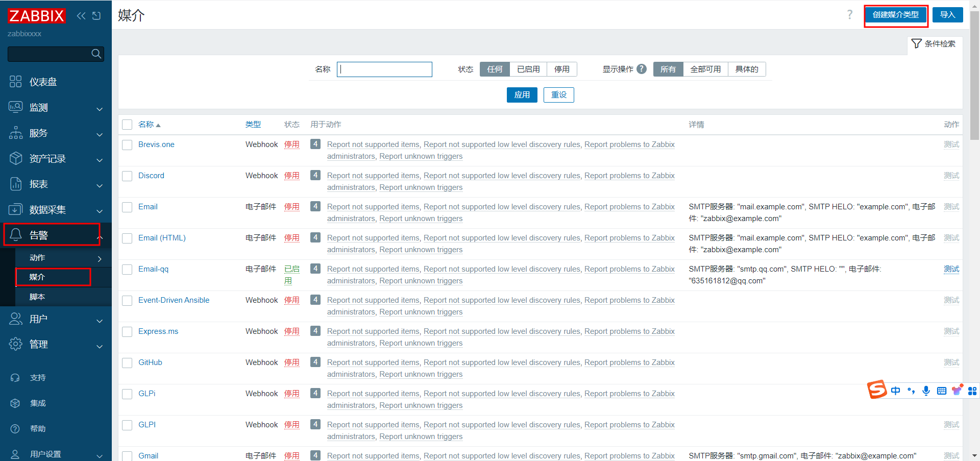Expand the 管理 menu chevron

pyautogui.click(x=100, y=347)
